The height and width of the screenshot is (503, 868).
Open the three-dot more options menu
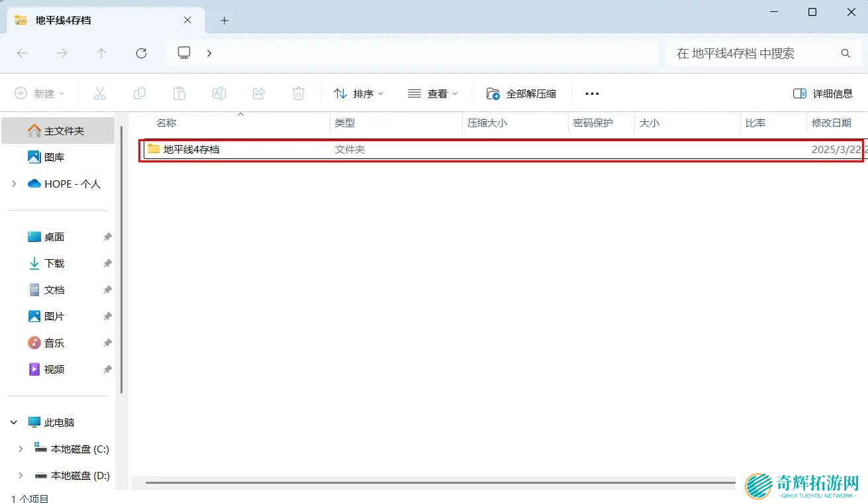[x=592, y=93]
